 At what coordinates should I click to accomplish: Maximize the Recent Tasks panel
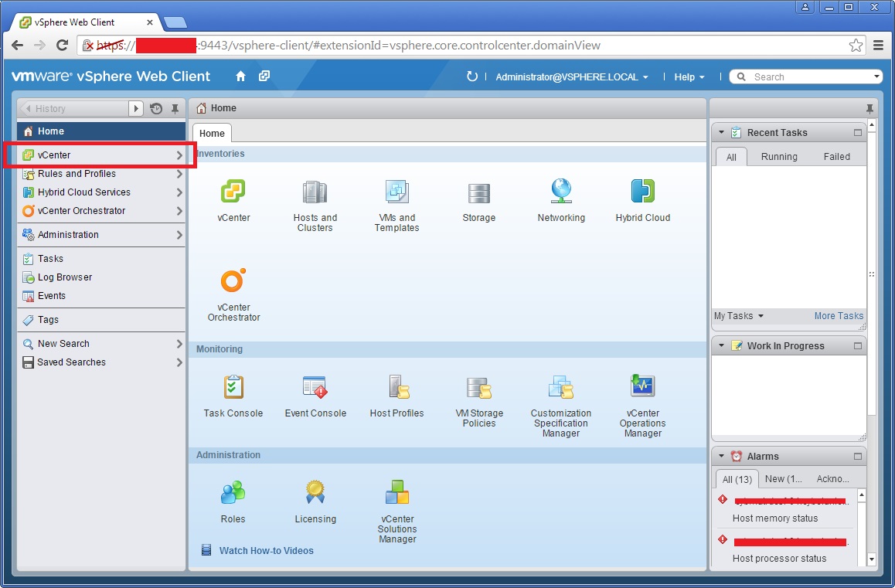pyautogui.click(x=857, y=132)
